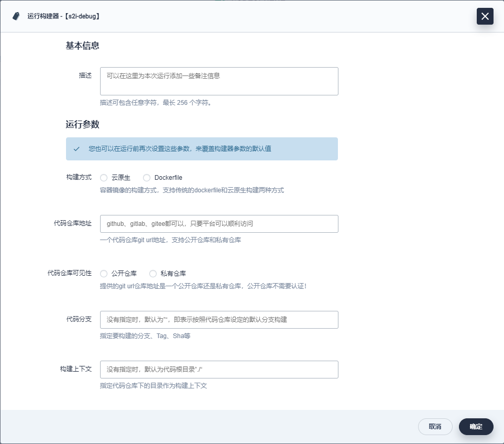
Task: Click the 代码仓库地址 input field
Action: click(219, 224)
